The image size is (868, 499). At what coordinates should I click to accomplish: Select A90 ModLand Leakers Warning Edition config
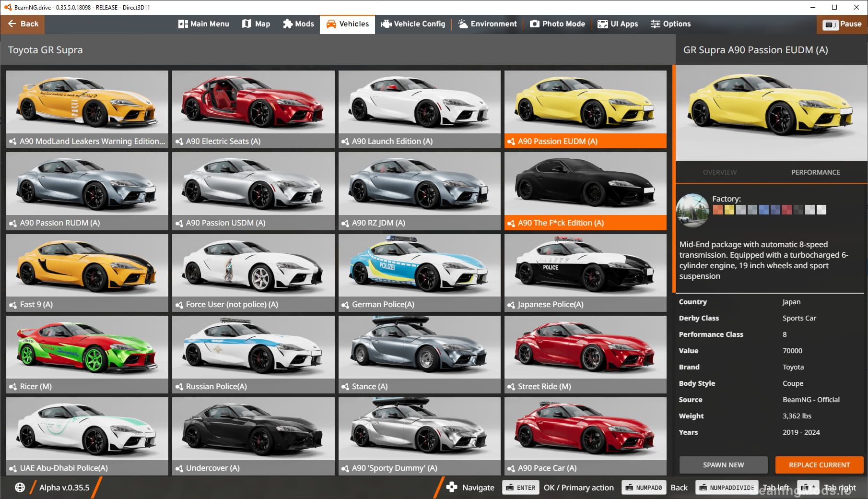coord(87,109)
